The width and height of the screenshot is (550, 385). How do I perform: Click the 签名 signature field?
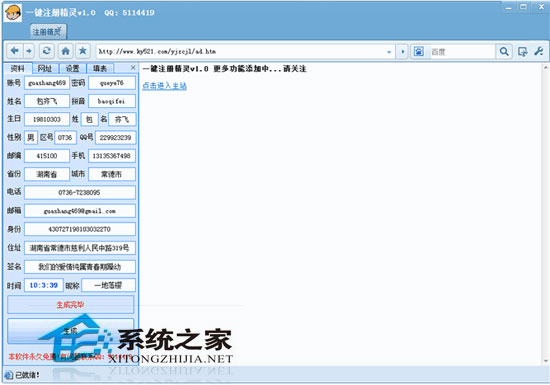80,266
